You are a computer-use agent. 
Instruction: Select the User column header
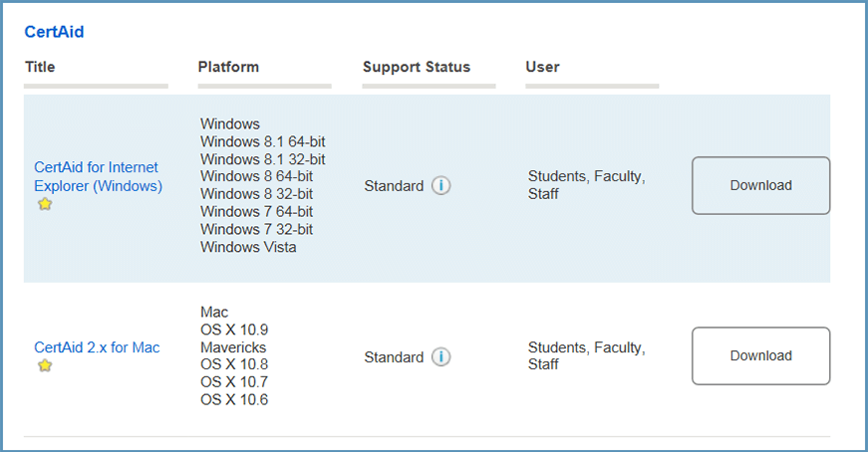click(542, 67)
